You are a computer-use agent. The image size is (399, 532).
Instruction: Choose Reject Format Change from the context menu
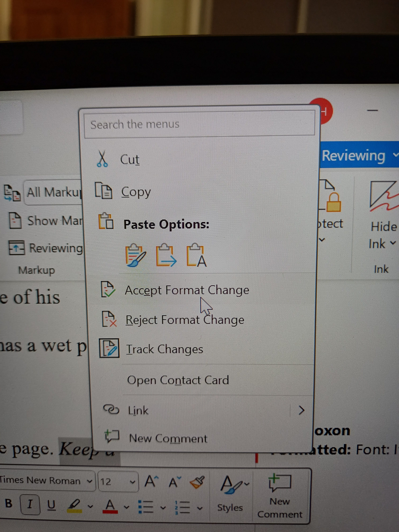185,320
